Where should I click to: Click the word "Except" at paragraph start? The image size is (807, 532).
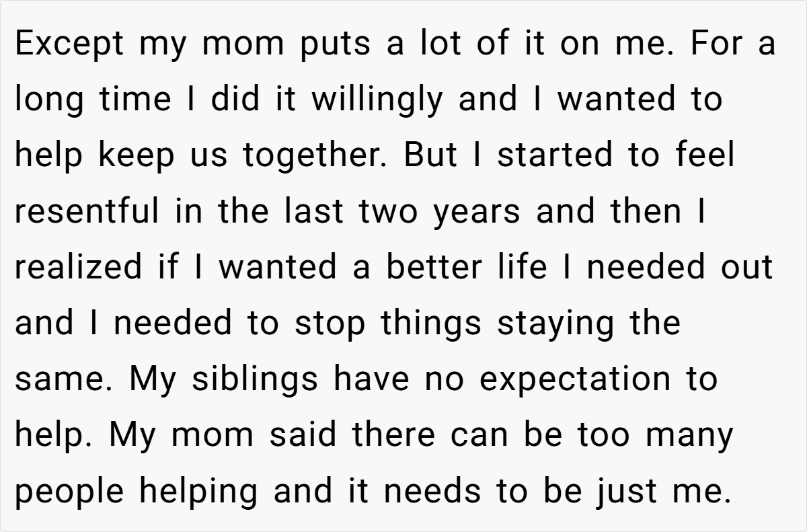click(x=70, y=44)
